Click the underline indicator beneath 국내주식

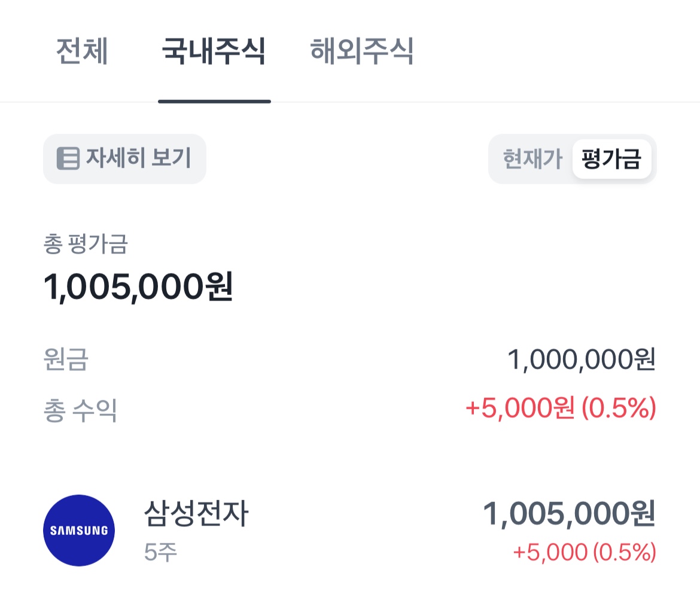coord(214,101)
